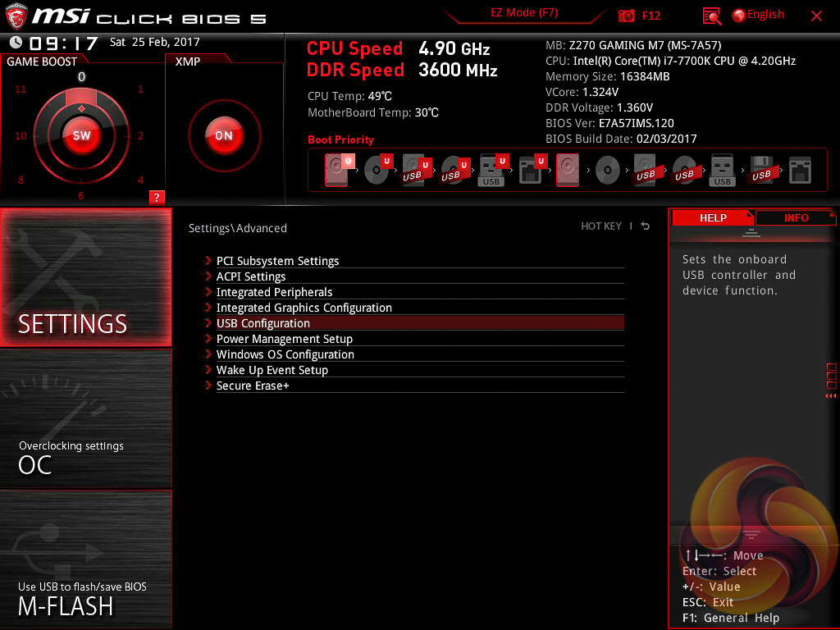Expand Wake Up Event Setup arrow
The height and width of the screenshot is (630, 840).
[x=208, y=370]
